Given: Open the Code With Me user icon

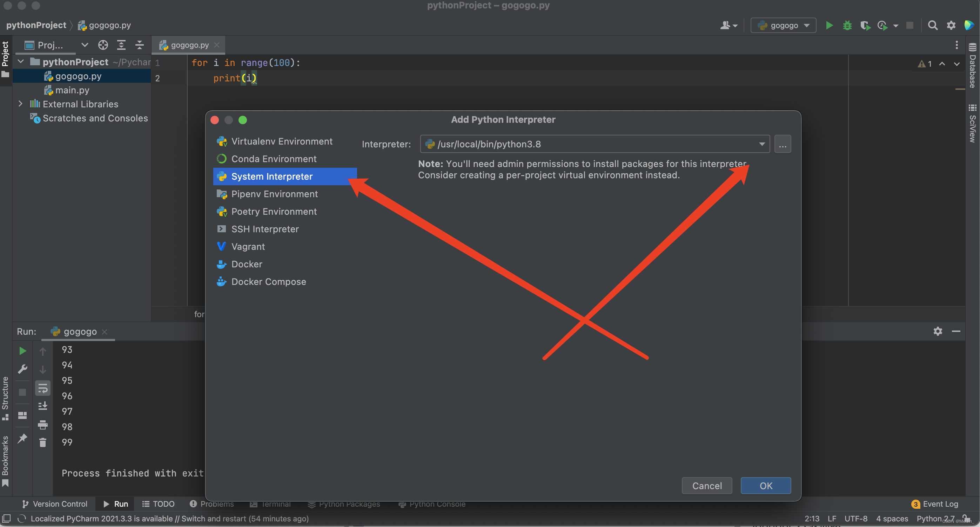Looking at the screenshot, I should (729, 26).
